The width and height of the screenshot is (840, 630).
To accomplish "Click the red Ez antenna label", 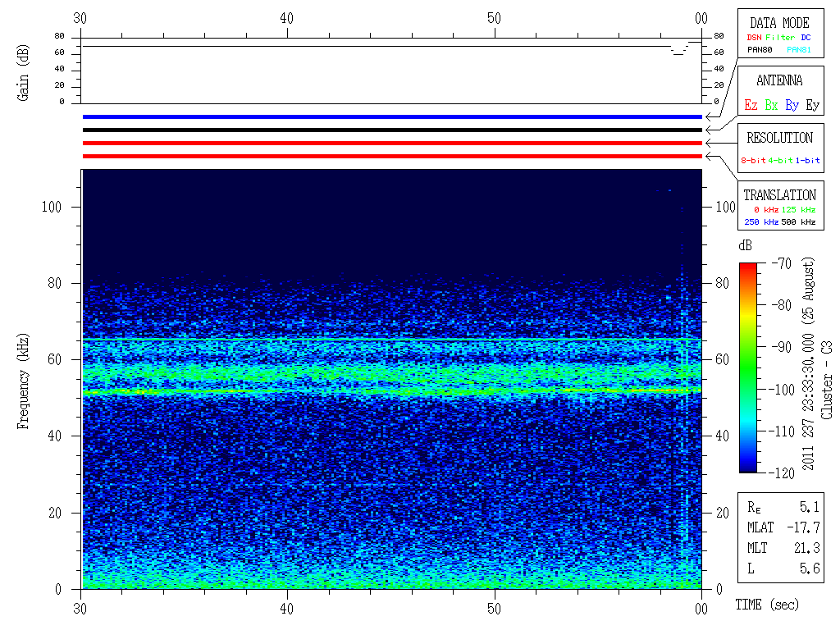I will click(751, 105).
